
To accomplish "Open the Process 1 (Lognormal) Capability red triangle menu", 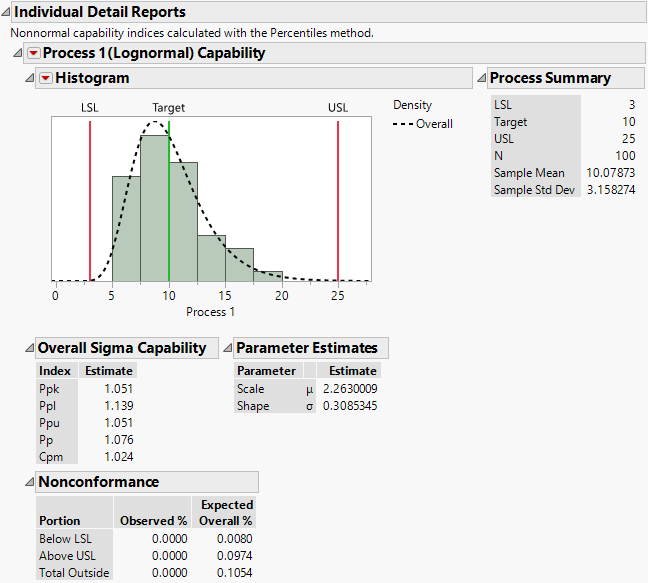I will [33, 53].
